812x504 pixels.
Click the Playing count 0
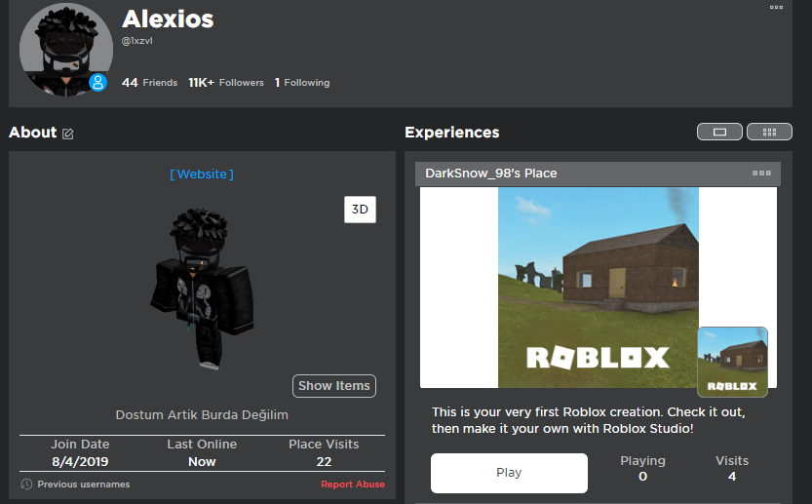[x=642, y=476]
